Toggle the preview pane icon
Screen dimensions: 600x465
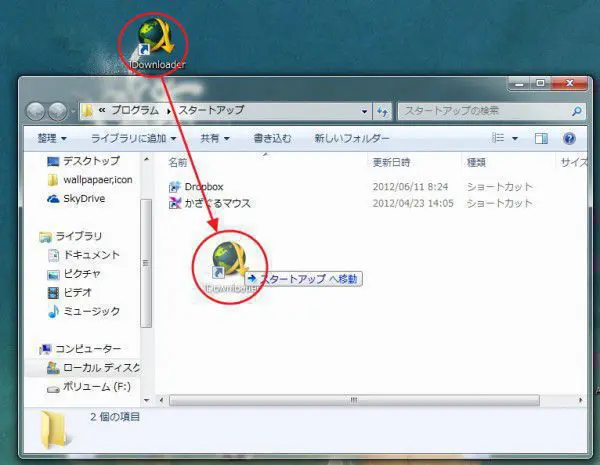click(x=541, y=138)
